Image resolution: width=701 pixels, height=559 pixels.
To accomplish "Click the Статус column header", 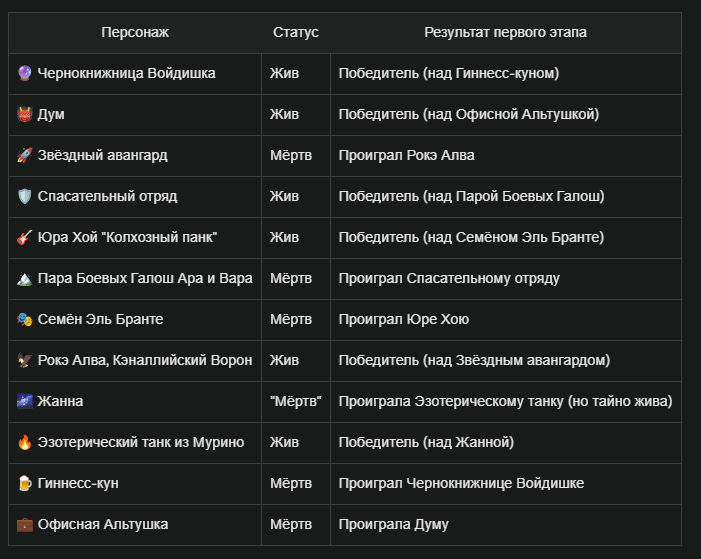I will 296,32.
